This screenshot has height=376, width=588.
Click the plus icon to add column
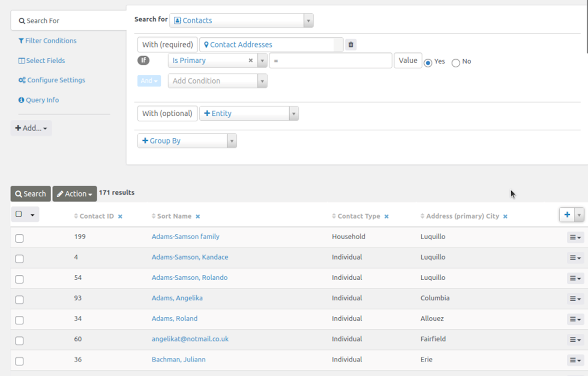point(567,215)
